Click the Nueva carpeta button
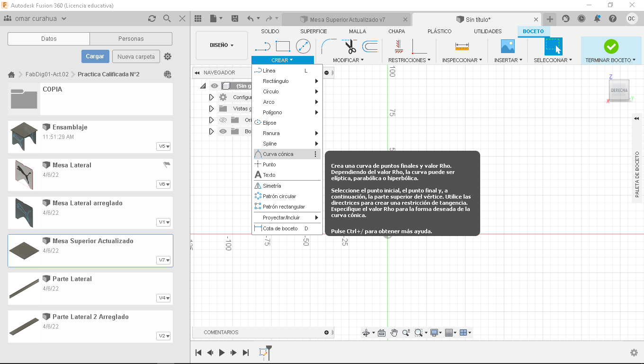 point(136,56)
